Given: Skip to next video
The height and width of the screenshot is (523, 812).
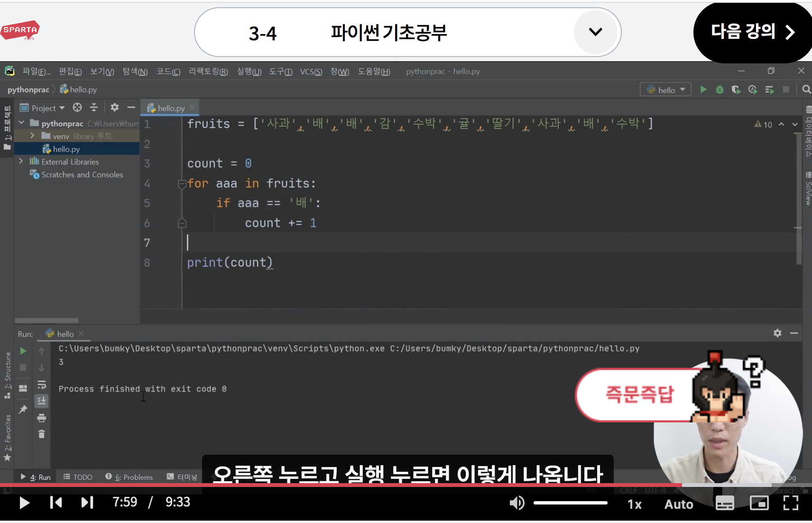Looking at the screenshot, I should (x=87, y=503).
